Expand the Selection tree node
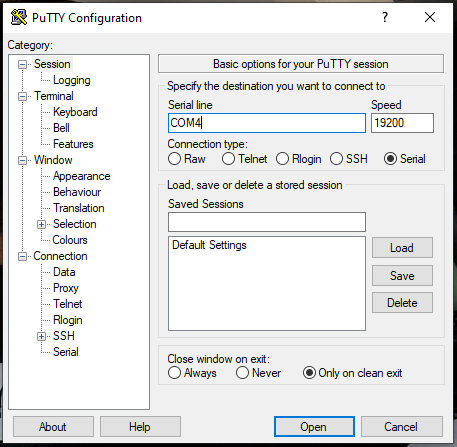The width and height of the screenshot is (457, 447). (x=42, y=225)
